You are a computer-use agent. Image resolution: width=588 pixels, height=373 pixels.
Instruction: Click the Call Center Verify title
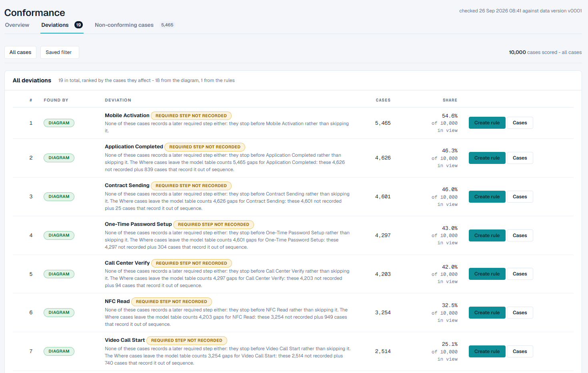(x=127, y=263)
